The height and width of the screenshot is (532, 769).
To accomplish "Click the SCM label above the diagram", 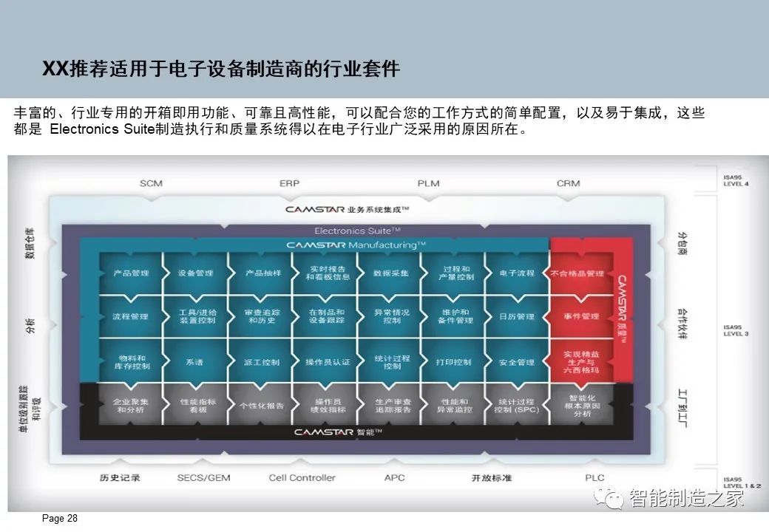I will point(151,184).
